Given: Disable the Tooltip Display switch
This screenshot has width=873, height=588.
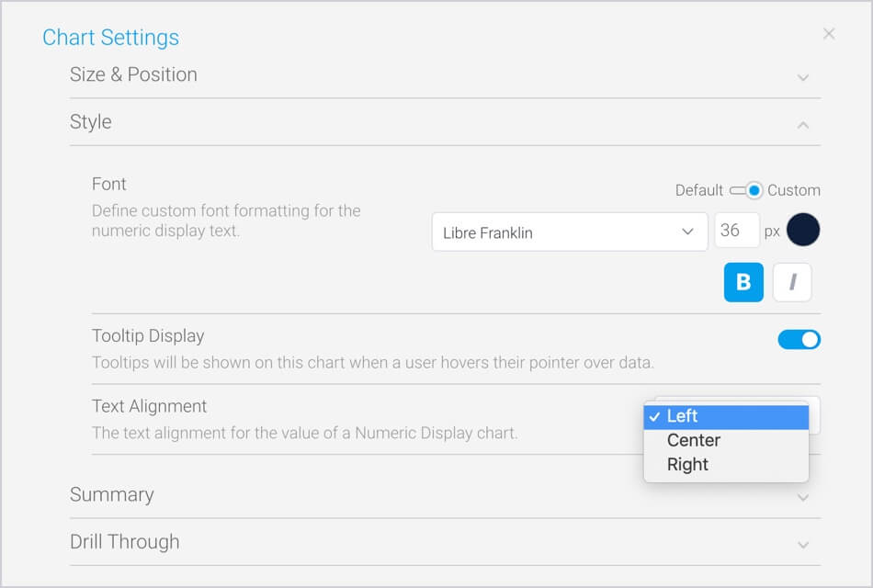Looking at the screenshot, I should (x=799, y=339).
